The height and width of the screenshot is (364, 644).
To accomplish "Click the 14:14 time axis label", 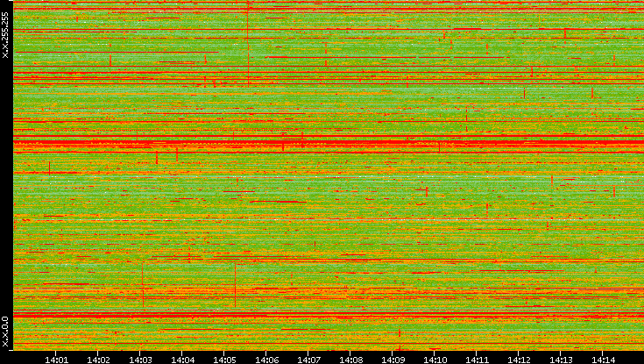I will pos(603,360).
